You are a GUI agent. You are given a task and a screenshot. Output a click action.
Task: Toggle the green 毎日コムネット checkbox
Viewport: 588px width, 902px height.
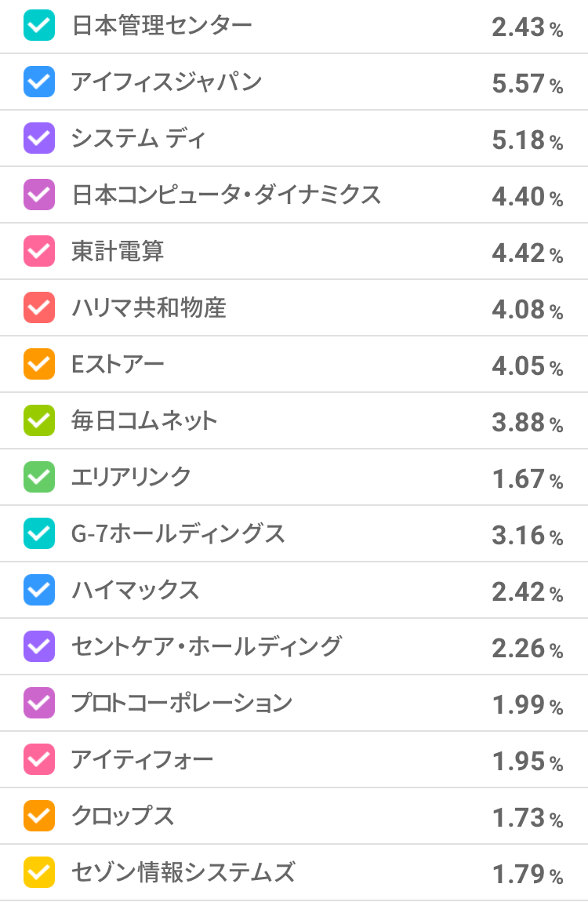(x=39, y=421)
